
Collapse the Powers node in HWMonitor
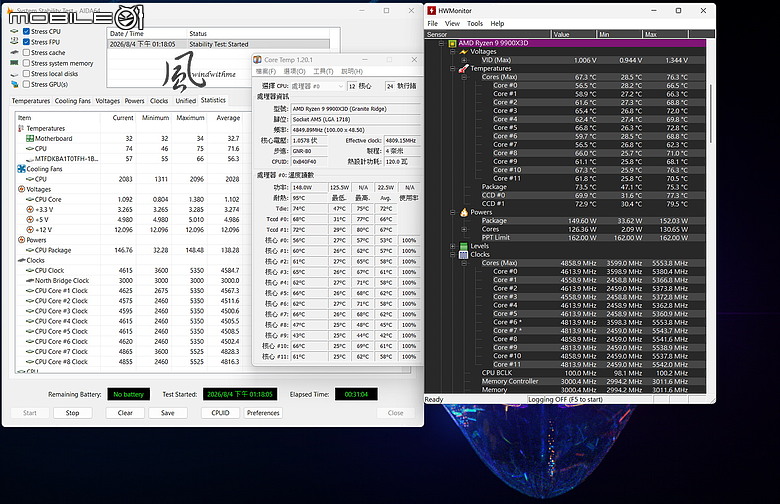[453, 212]
